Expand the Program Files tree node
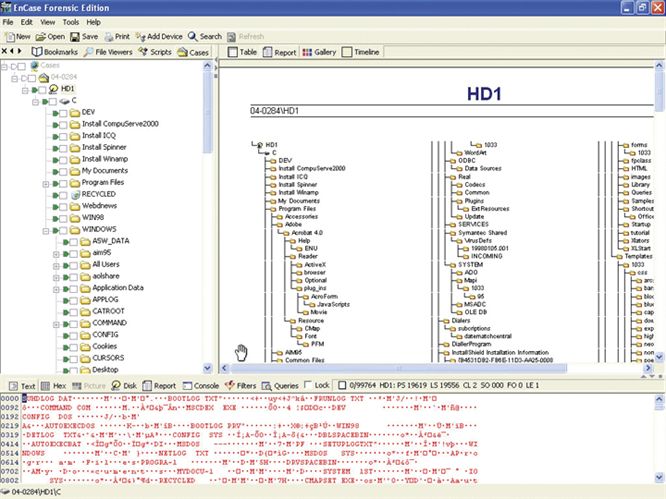 tap(45, 184)
